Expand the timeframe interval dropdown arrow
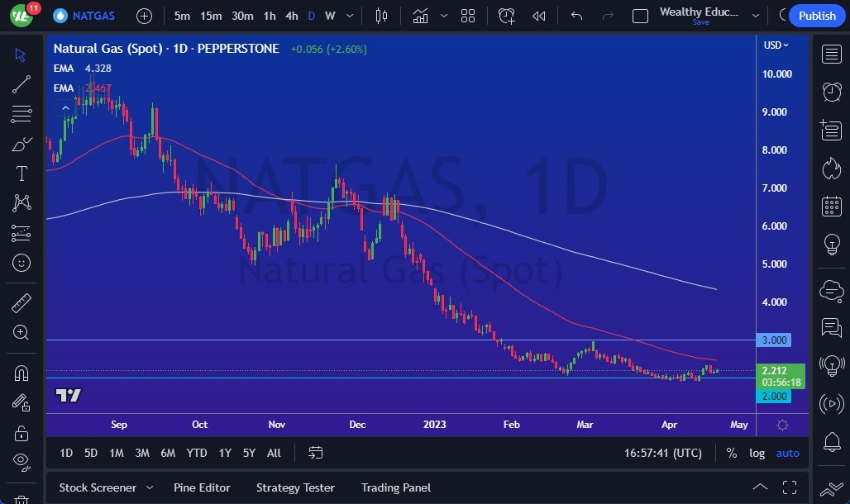Viewport: 850px width, 504px height. (350, 17)
